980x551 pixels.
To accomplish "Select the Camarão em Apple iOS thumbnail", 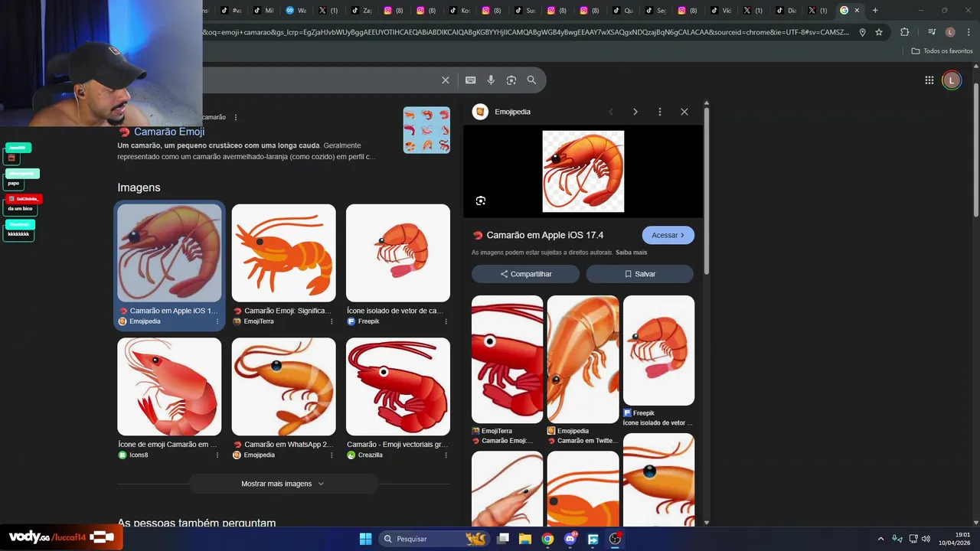I will [x=169, y=253].
